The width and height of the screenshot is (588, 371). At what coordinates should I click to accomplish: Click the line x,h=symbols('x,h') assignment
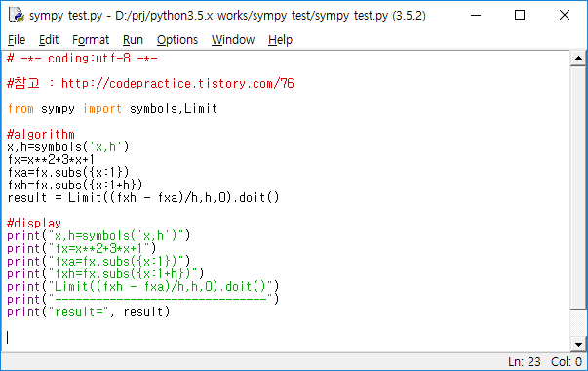coord(68,146)
